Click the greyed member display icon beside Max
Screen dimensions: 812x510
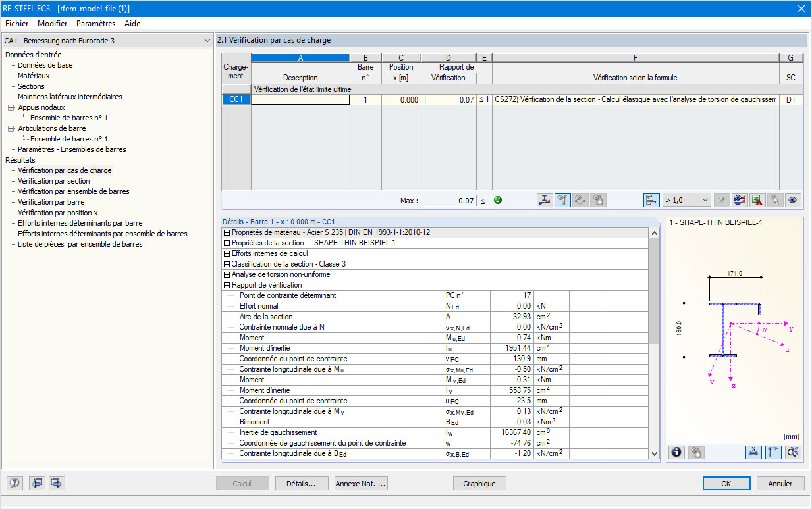580,200
